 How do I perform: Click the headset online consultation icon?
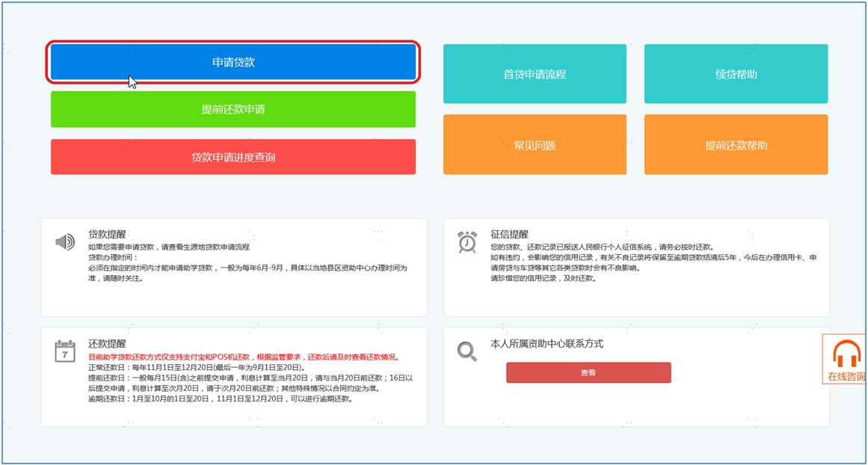pos(846,353)
